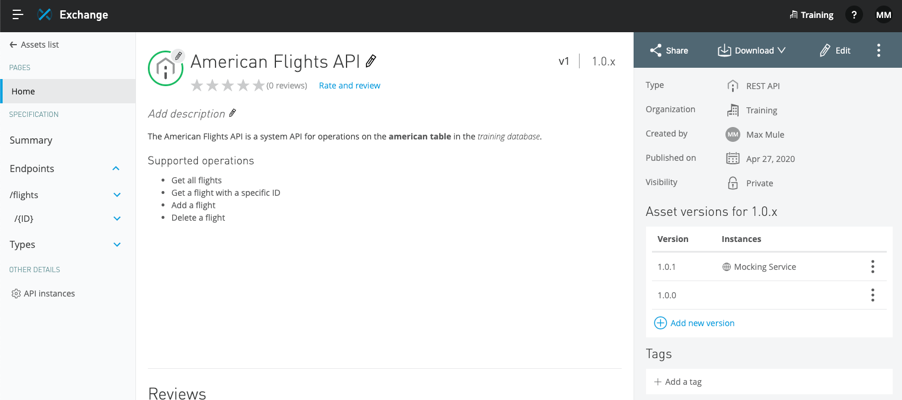Screen dimensions: 902x400
Task: Expand the /flights endpoint chevron
Action: pyautogui.click(x=117, y=195)
